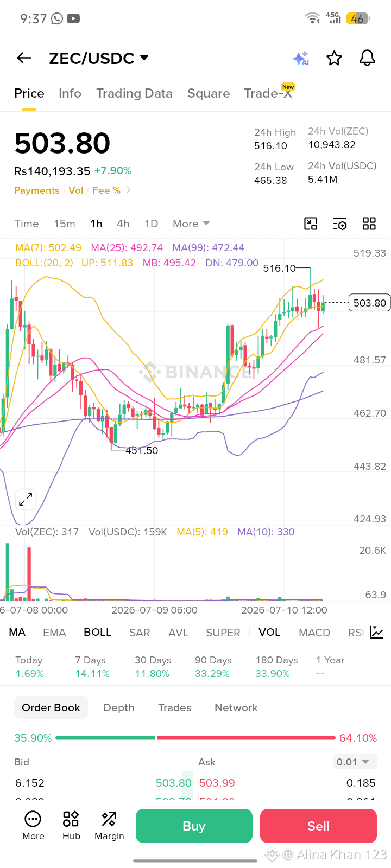Screen dimensions: 391x868
Task: Open the AI assistant sparkle icon
Action: [301, 58]
